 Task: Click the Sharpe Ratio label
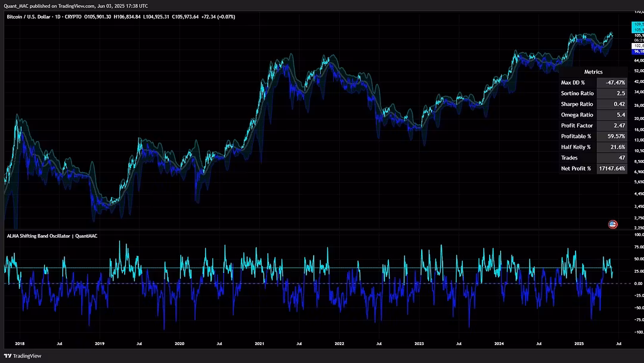coord(577,104)
